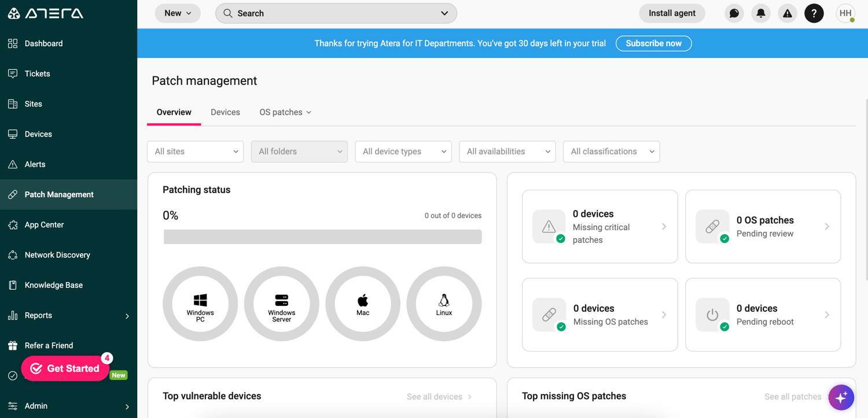Open the OS patches tab dropdown
868x418 pixels.
285,112
